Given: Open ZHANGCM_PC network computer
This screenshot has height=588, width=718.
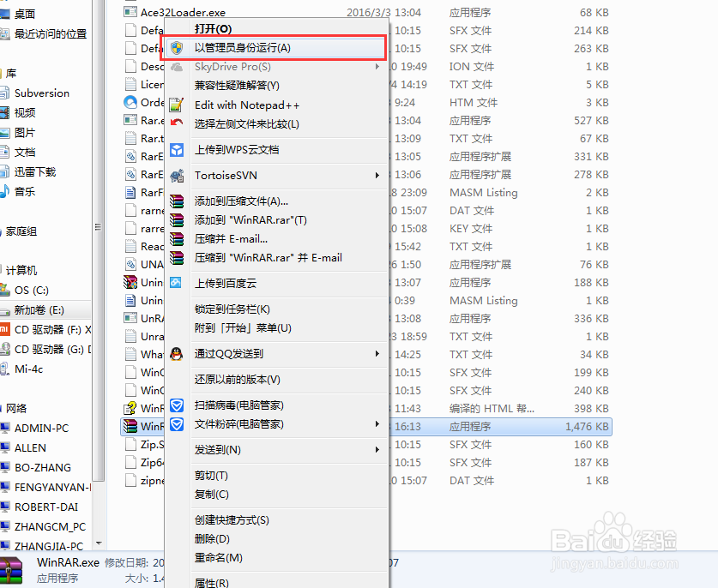Looking at the screenshot, I should click(x=50, y=526).
